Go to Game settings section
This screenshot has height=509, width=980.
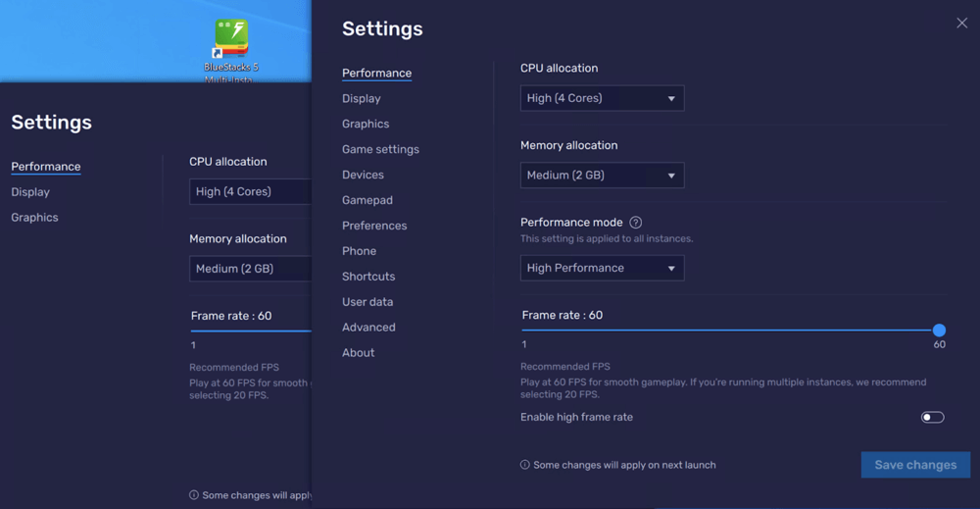click(x=380, y=150)
